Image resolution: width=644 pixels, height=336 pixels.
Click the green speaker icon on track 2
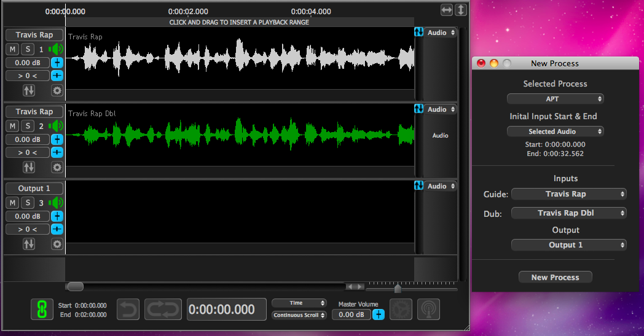pos(57,126)
